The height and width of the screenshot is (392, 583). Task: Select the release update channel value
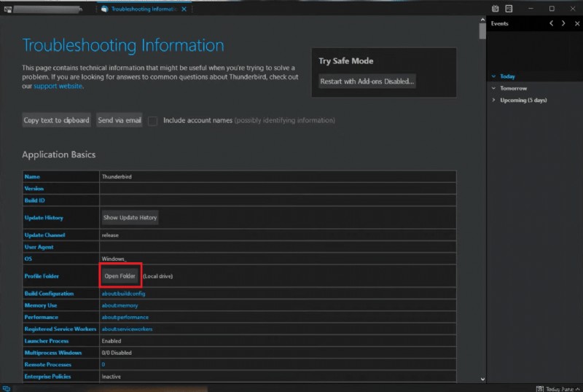(x=110, y=235)
